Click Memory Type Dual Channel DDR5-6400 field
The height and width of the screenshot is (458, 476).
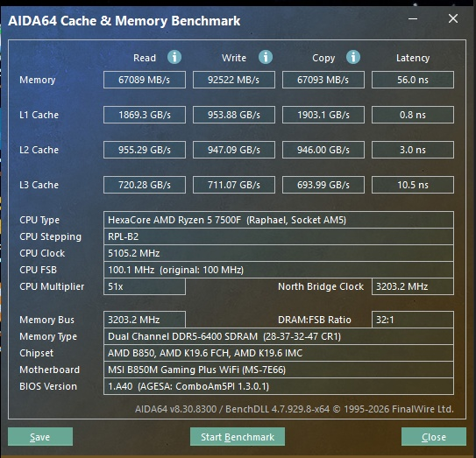point(279,336)
